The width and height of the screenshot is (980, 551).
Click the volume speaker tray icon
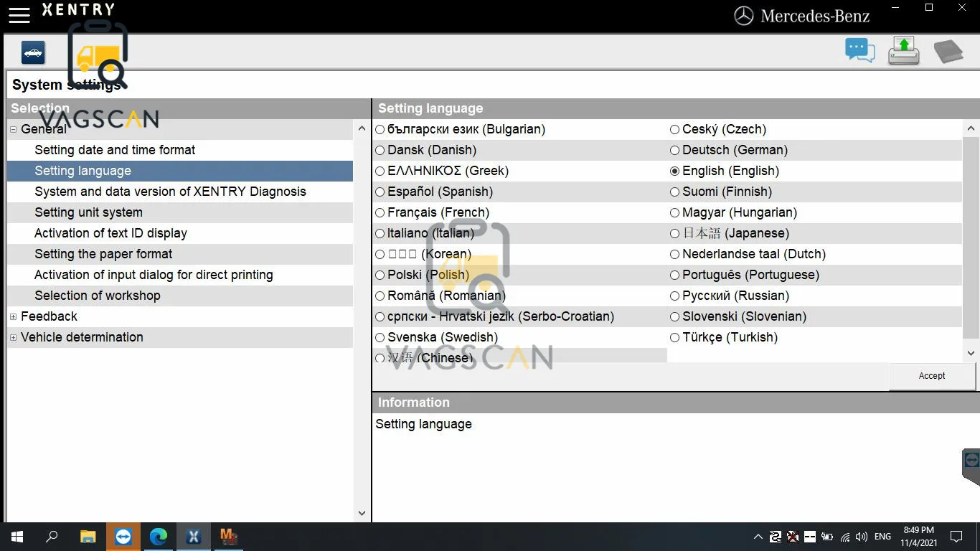(862, 537)
